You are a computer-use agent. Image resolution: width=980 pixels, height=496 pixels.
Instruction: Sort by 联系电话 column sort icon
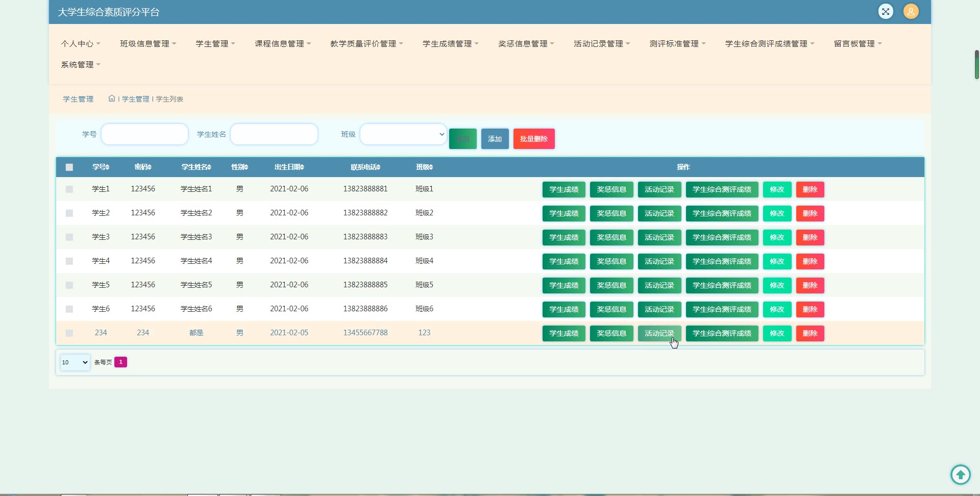tap(378, 167)
